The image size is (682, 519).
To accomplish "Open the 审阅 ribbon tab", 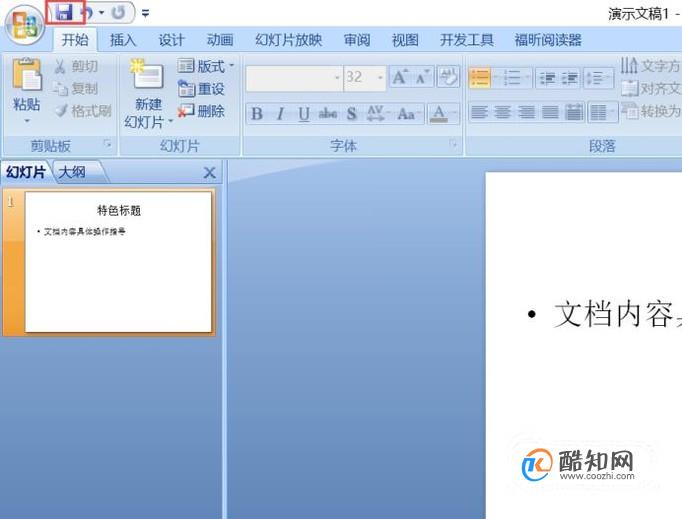I will [x=357, y=40].
